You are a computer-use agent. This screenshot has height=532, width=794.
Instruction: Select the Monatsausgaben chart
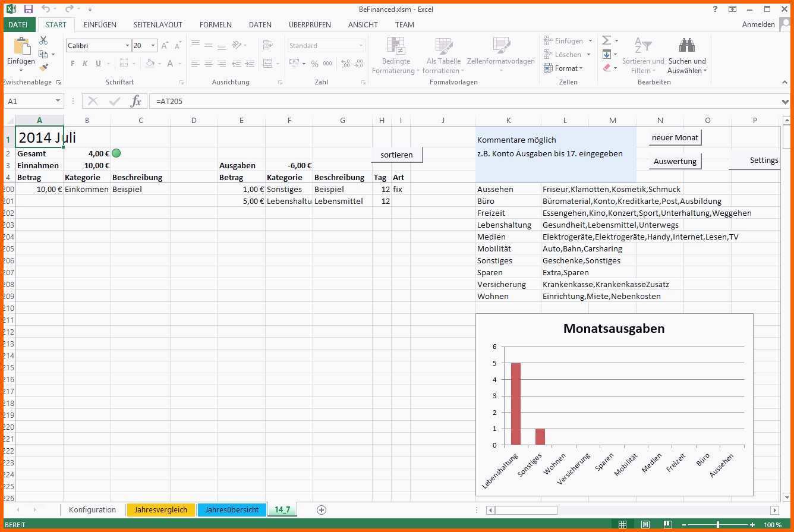614,404
